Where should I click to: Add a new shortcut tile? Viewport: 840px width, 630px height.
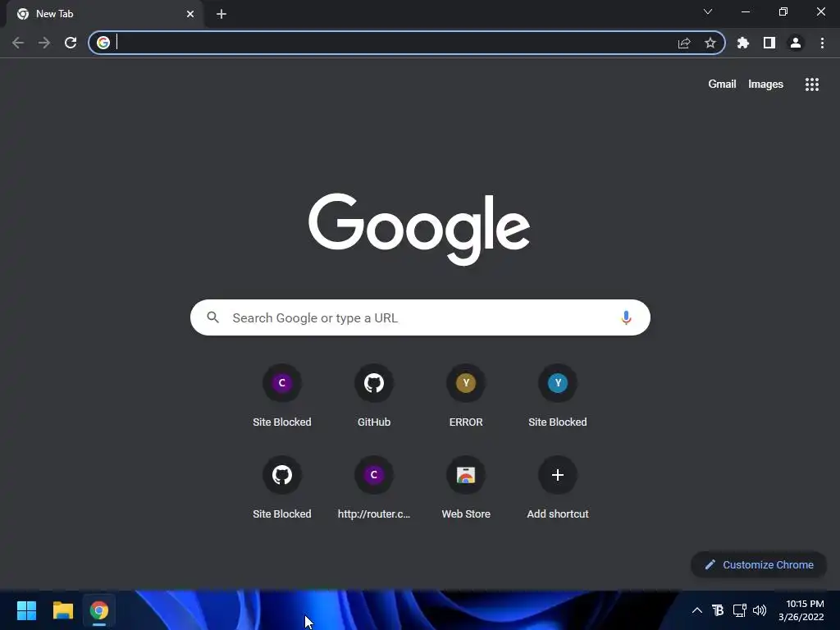558,487
